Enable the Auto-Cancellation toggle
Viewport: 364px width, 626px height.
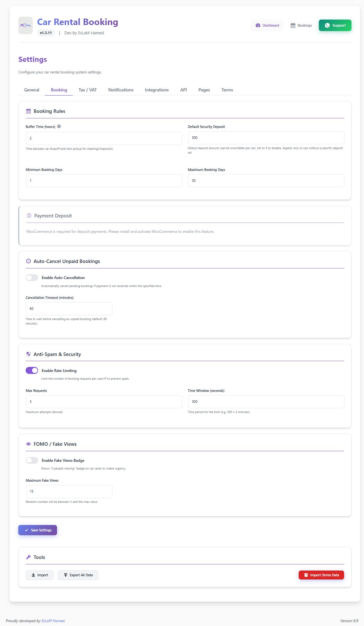(32, 278)
